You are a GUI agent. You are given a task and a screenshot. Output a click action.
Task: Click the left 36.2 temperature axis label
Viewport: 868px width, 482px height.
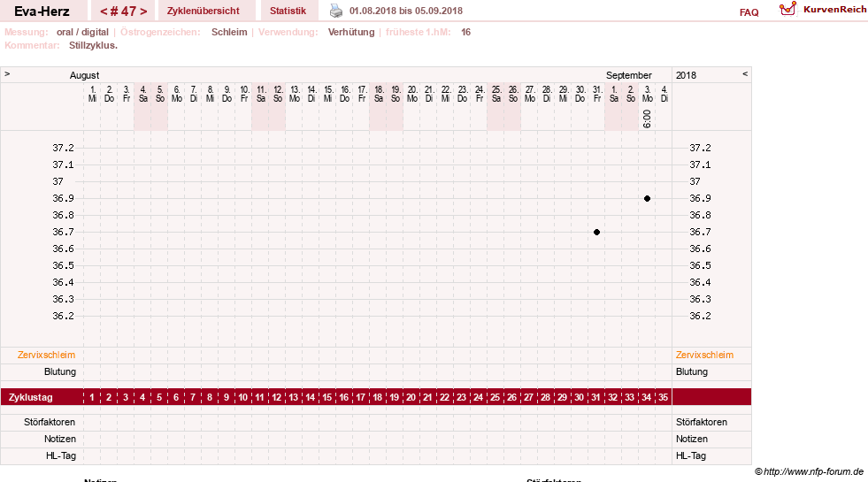pos(63,316)
